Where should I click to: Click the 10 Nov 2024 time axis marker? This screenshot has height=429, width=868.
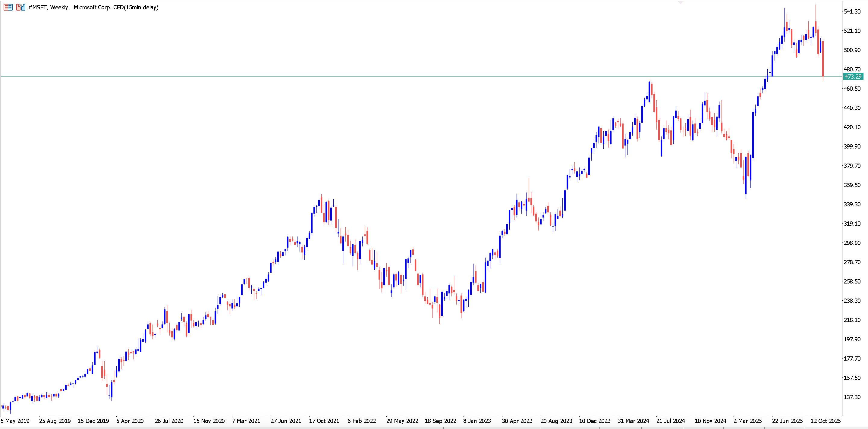pyautogui.click(x=711, y=421)
